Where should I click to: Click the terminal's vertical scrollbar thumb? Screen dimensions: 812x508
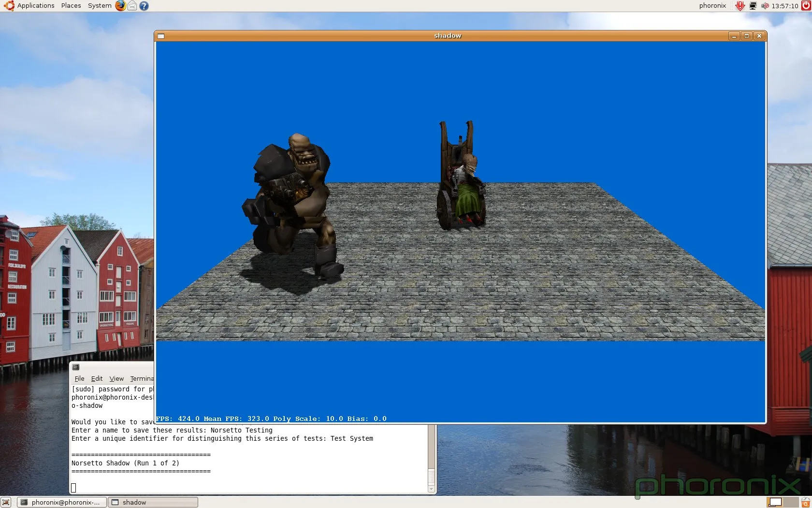point(432,476)
